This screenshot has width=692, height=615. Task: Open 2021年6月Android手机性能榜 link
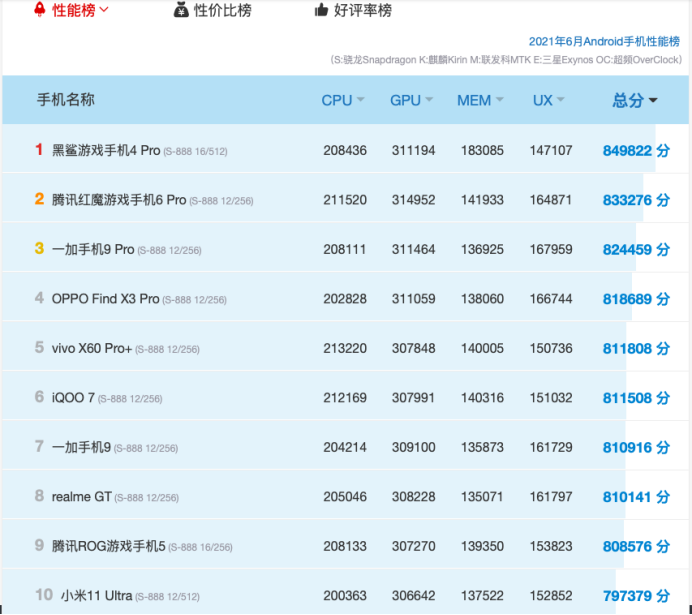604,41
